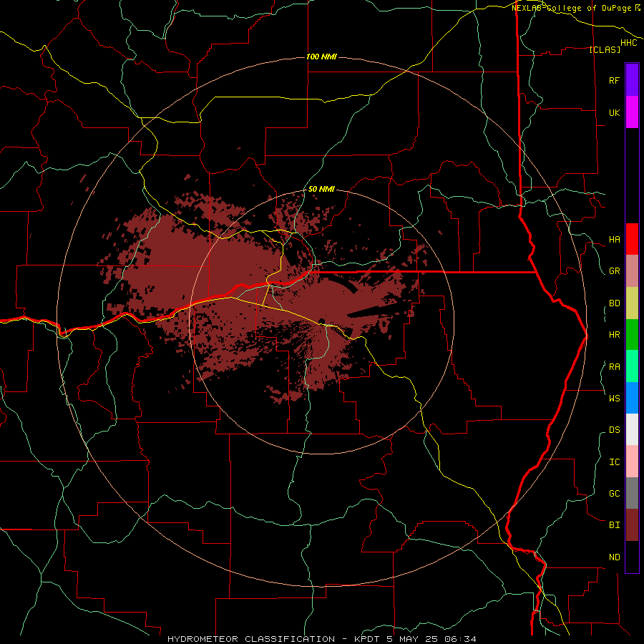644x644 pixels.
Task: Click the DS white legend swatch
Action: 632,429
